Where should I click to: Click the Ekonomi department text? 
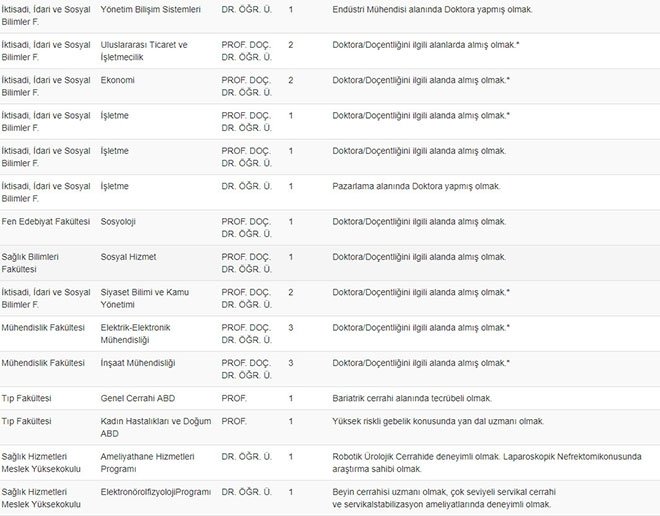point(117,80)
